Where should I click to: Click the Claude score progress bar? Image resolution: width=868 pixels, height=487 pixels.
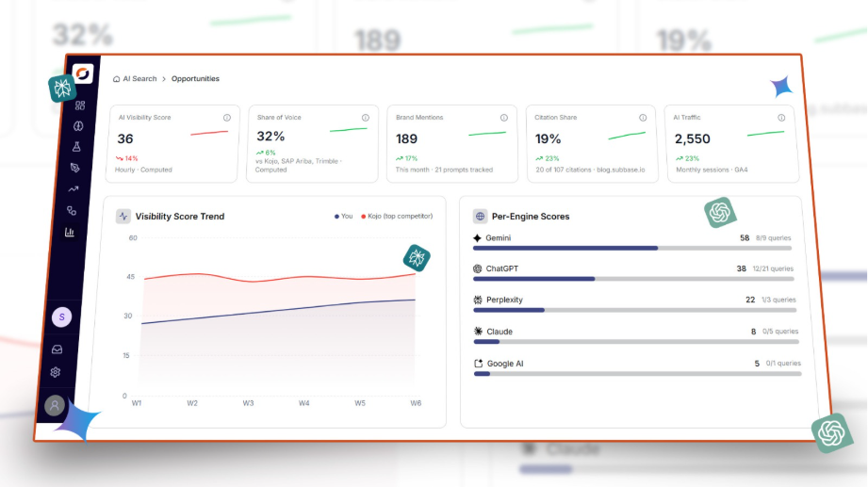coord(636,342)
